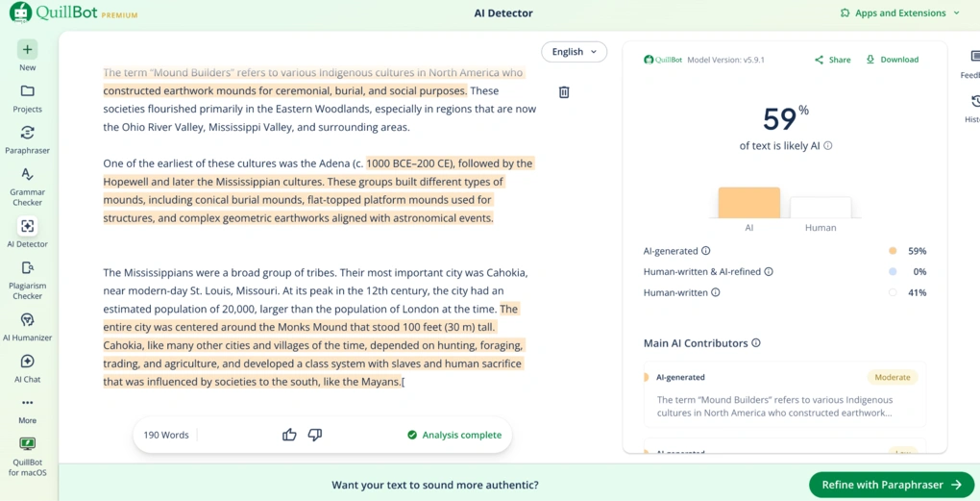980x501 pixels.
Task: Expand Apps and Extensions menu chevron
Action: (x=956, y=13)
